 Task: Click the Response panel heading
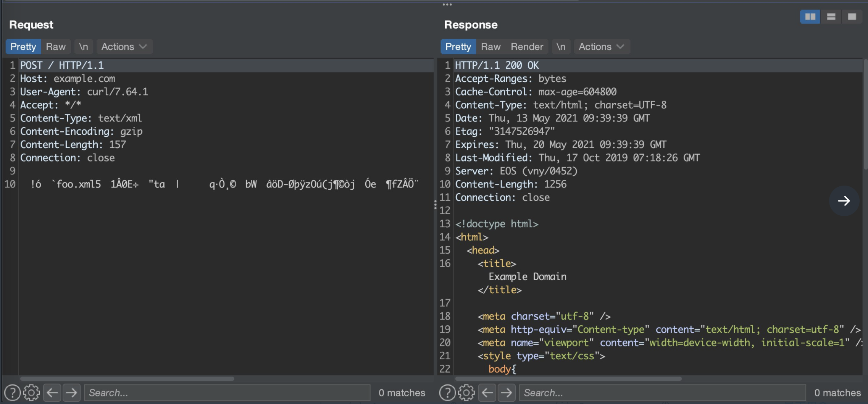(x=471, y=24)
